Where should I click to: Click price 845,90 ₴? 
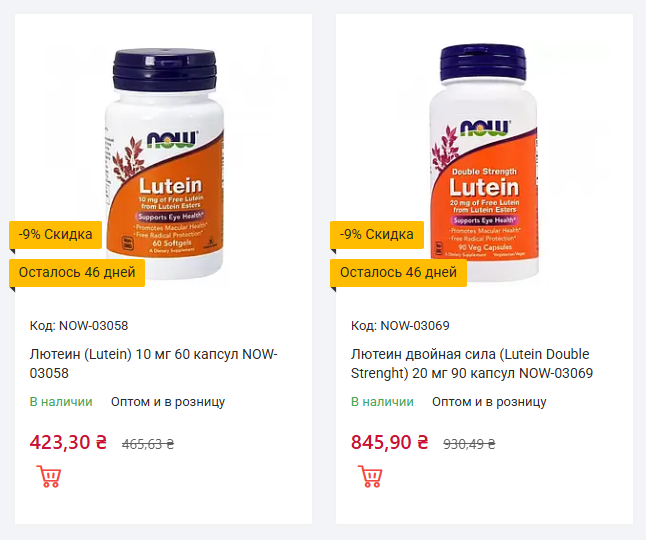[389, 442]
